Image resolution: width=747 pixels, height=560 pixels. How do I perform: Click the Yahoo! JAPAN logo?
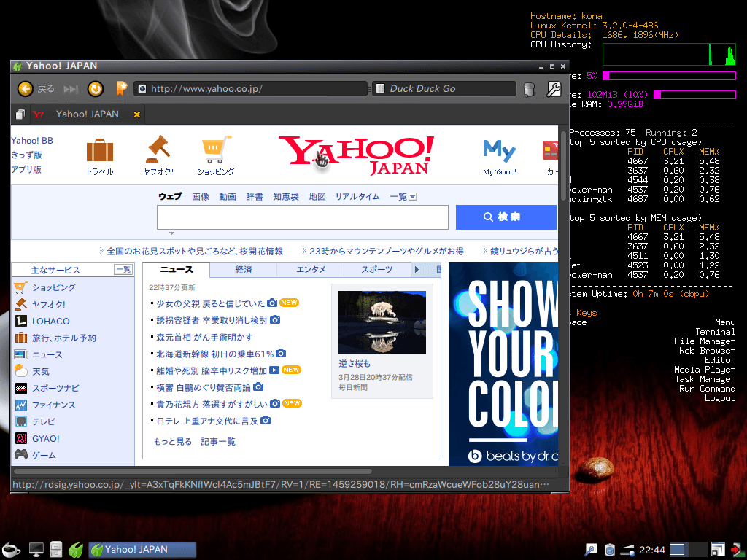[x=356, y=155]
